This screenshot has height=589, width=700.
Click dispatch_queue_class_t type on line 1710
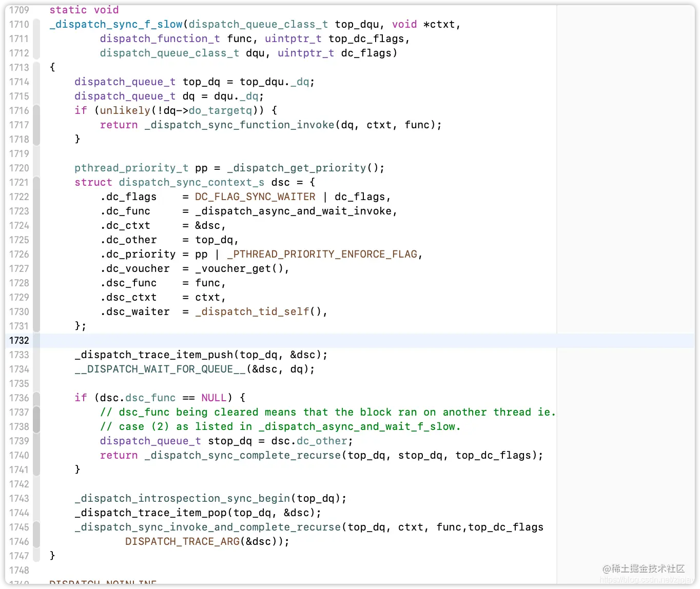(x=258, y=24)
